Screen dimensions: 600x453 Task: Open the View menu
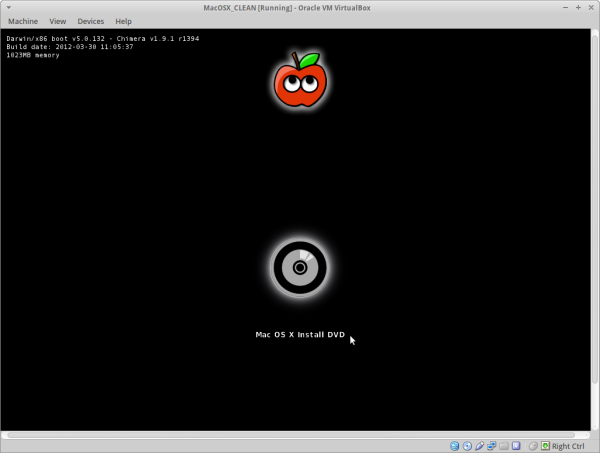(x=57, y=21)
